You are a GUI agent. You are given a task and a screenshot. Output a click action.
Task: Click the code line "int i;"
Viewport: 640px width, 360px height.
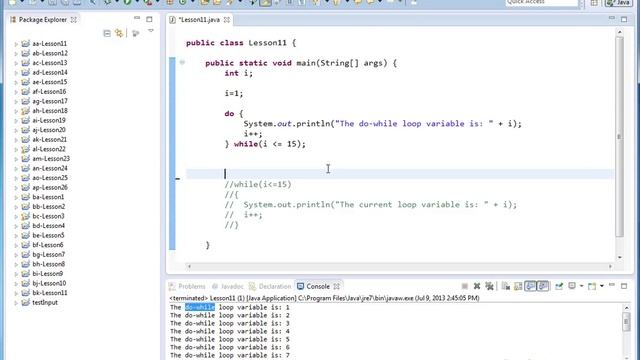[x=238, y=73]
